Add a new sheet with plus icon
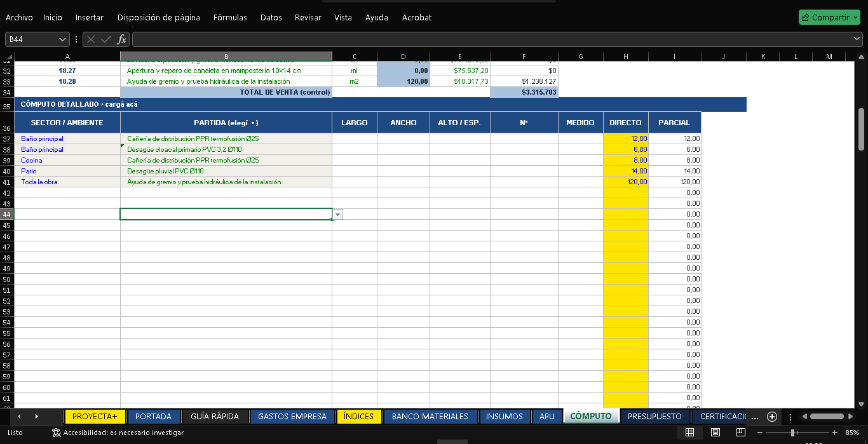868x444 pixels. (772, 417)
